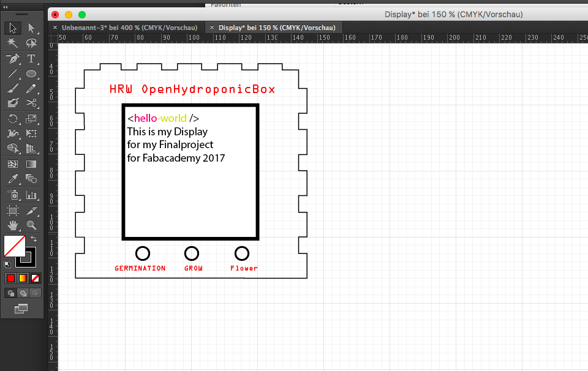Select the Free Transform tool
Screen dimensions: 588x371
click(x=31, y=133)
